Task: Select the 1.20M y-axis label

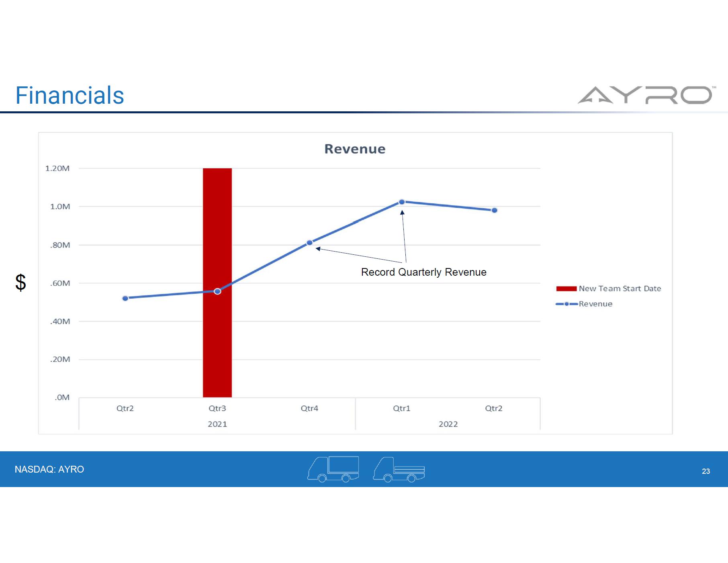Action: coord(57,168)
